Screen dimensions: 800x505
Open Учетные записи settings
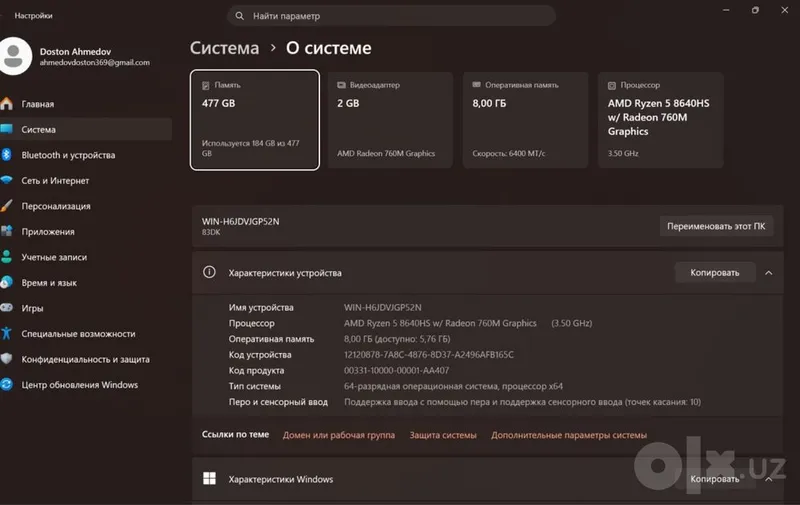pos(86,257)
